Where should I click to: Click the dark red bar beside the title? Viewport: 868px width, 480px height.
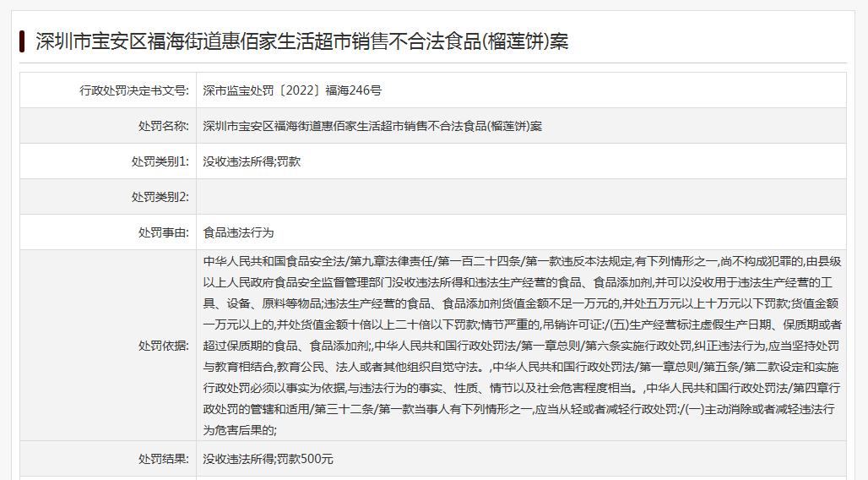[22, 41]
